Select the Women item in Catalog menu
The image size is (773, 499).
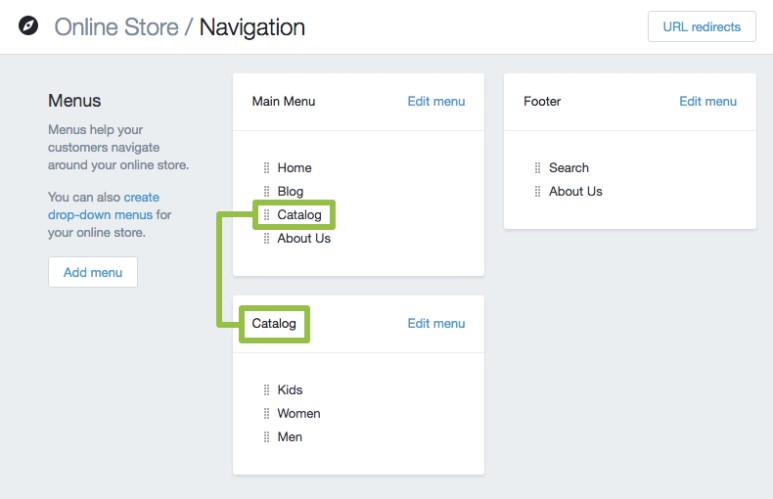[298, 414]
